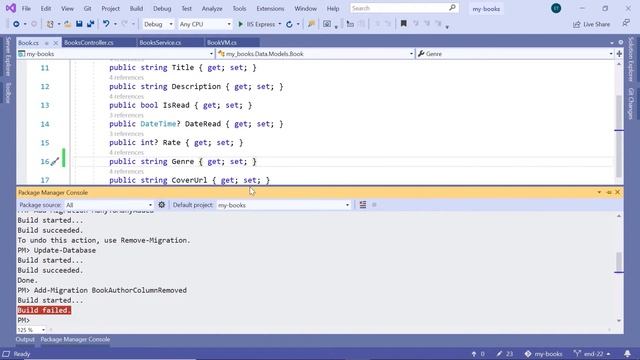Switch to the Output tab
Screen dimensions: 640x360
click(25, 339)
